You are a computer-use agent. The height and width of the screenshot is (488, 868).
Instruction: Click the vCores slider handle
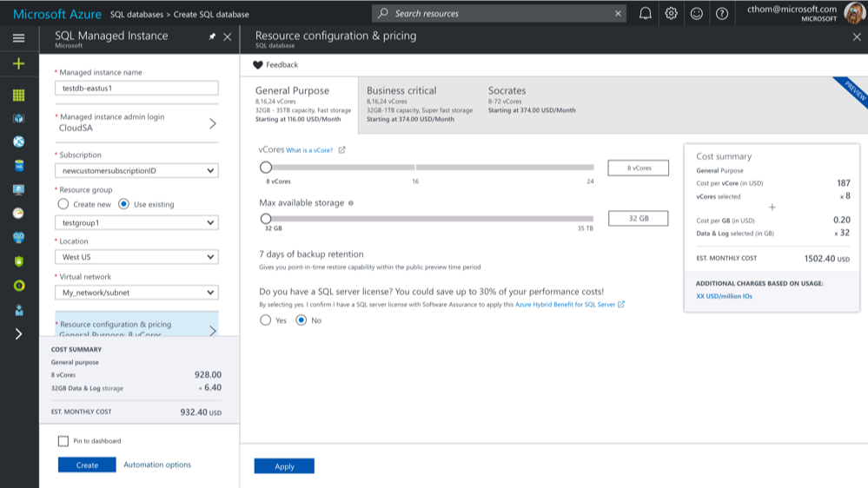[x=266, y=167]
